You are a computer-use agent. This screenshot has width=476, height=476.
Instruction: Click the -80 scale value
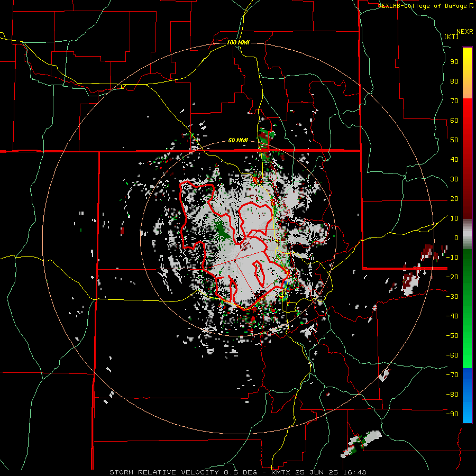coord(452,395)
